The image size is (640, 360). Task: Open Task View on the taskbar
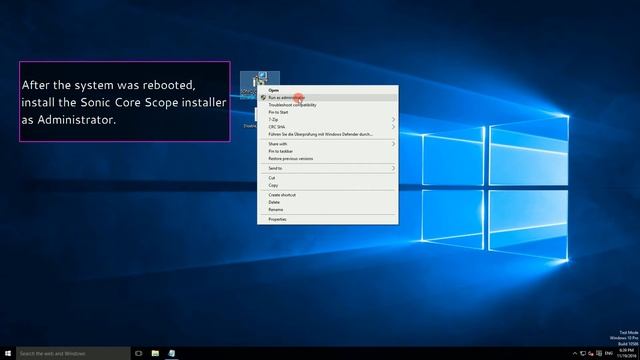pos(139,353)
